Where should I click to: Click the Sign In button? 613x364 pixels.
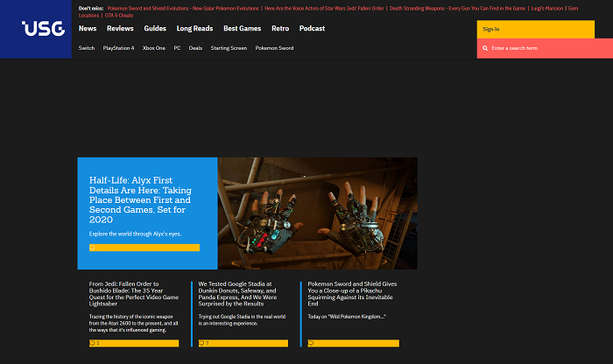[x=536, y=29]
